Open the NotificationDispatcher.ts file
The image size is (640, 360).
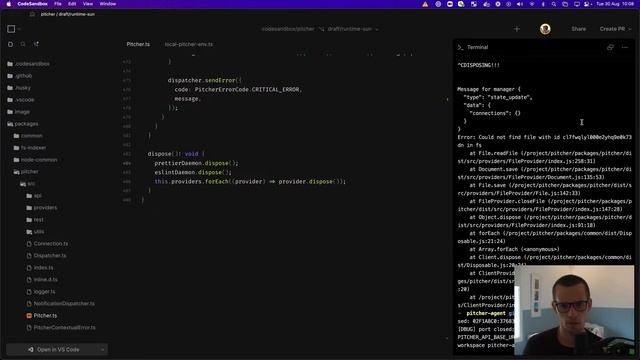click(x=64, y=304)
